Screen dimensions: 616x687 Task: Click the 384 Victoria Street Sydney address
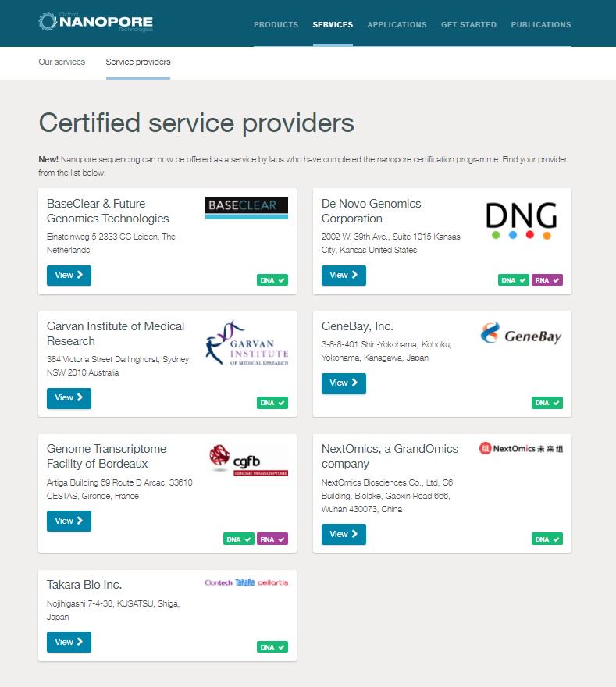pos(119,366)
